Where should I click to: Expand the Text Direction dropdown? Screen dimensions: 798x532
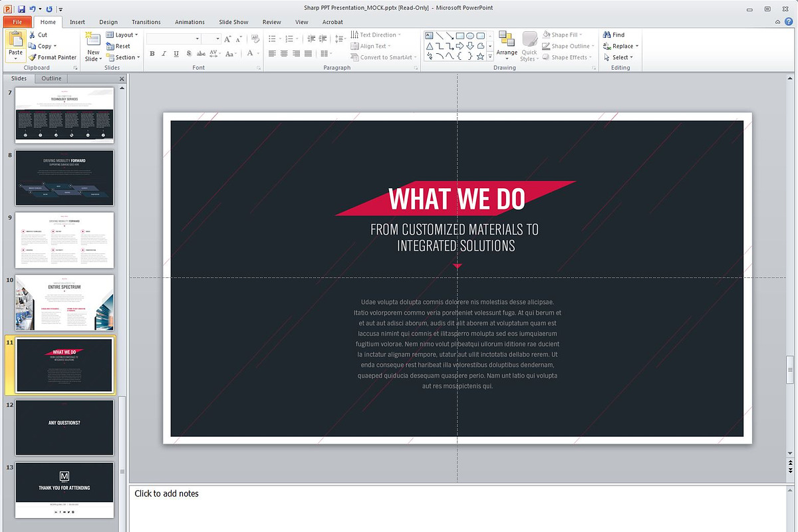tap(376, 35)
